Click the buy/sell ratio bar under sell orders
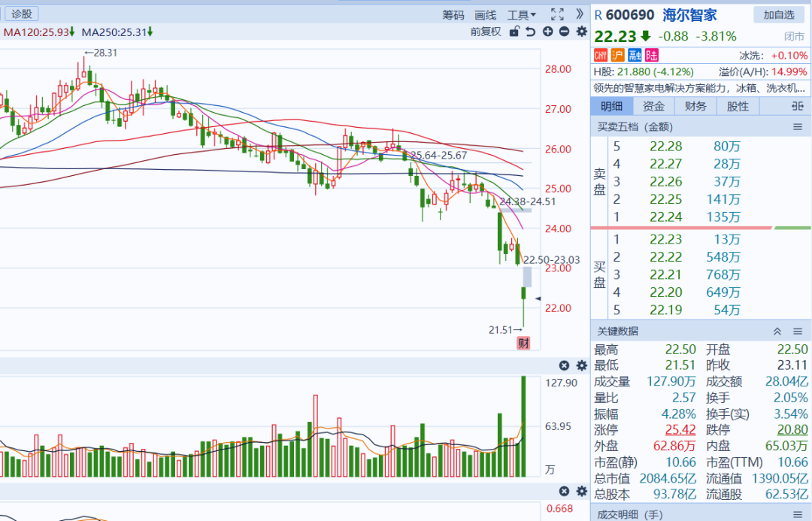 pyautogui.click(x=701, y=228)
